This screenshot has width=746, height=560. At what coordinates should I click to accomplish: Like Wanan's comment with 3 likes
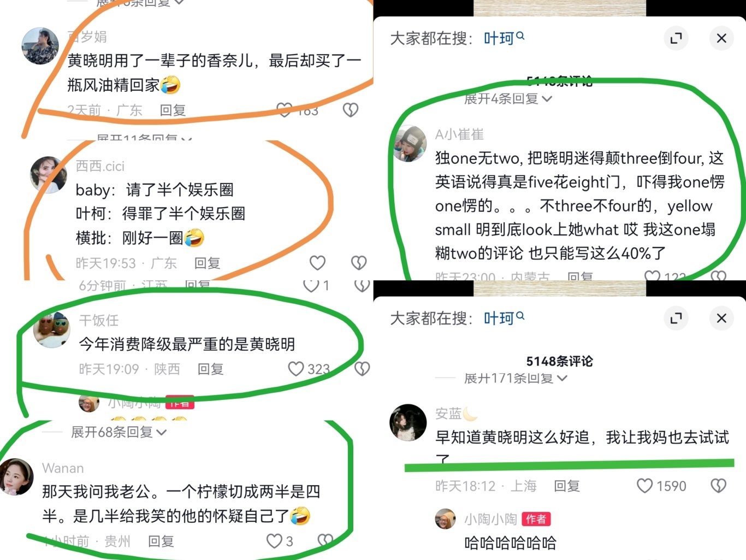274,541
